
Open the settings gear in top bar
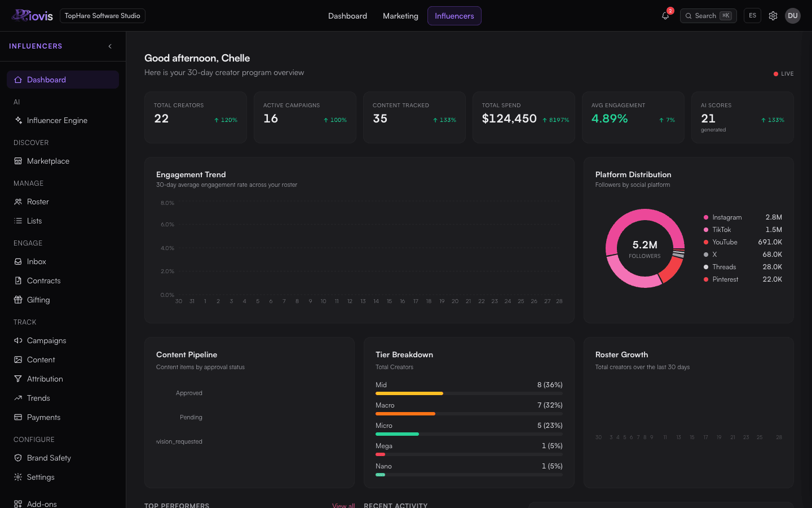(x=773, y=16)
